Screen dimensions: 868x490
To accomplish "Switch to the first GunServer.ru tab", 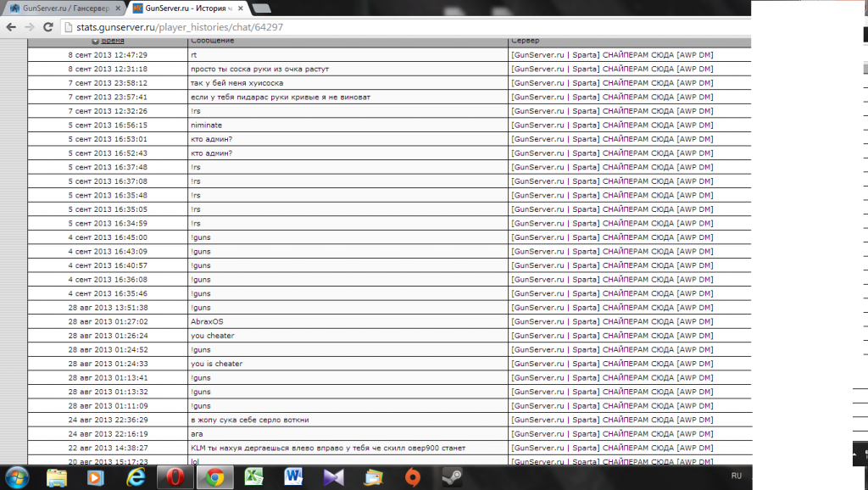I will [59, 8].
